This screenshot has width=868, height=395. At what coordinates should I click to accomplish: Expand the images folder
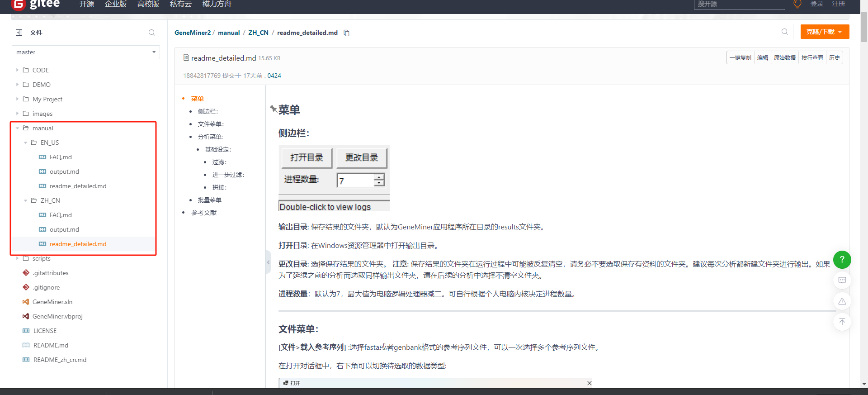point(17,114)
